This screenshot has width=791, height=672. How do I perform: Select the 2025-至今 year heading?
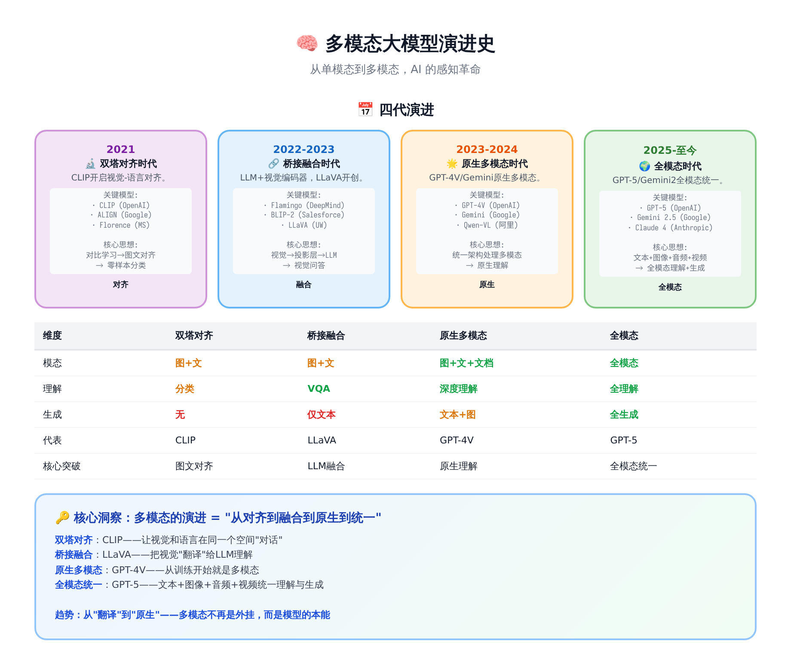(670, 150)
